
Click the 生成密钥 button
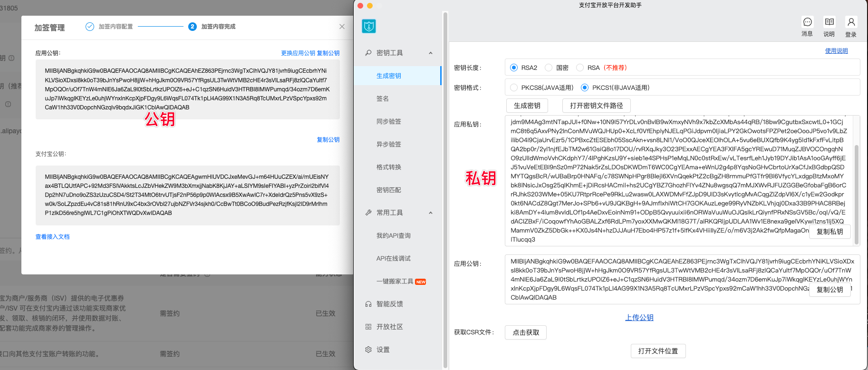pyautogui.click(x=527, y=106)
